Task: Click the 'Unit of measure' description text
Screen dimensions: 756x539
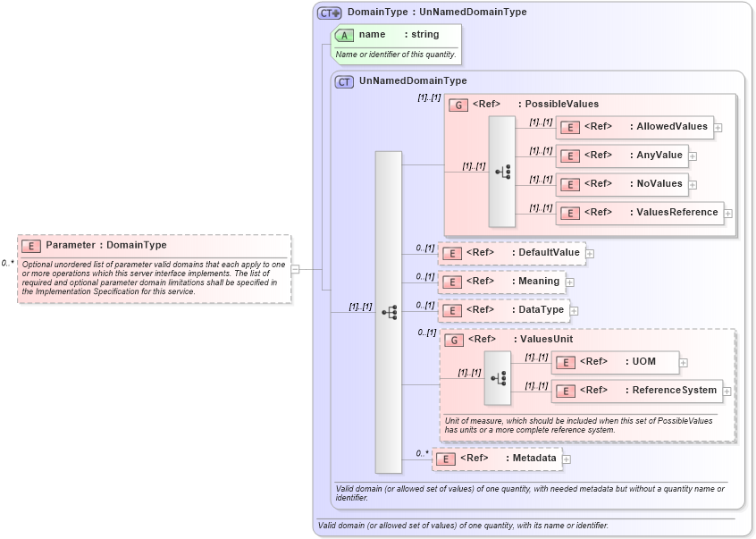Action: (578, 425)
